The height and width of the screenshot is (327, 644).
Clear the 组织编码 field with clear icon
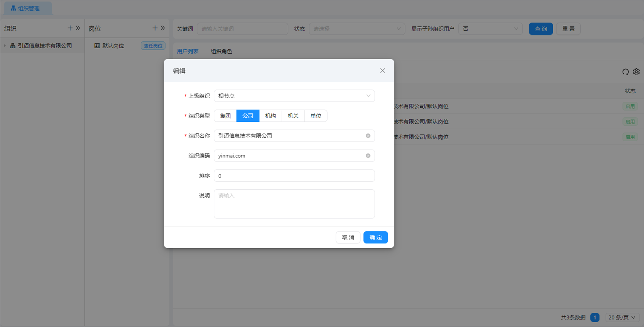[368, 156]
